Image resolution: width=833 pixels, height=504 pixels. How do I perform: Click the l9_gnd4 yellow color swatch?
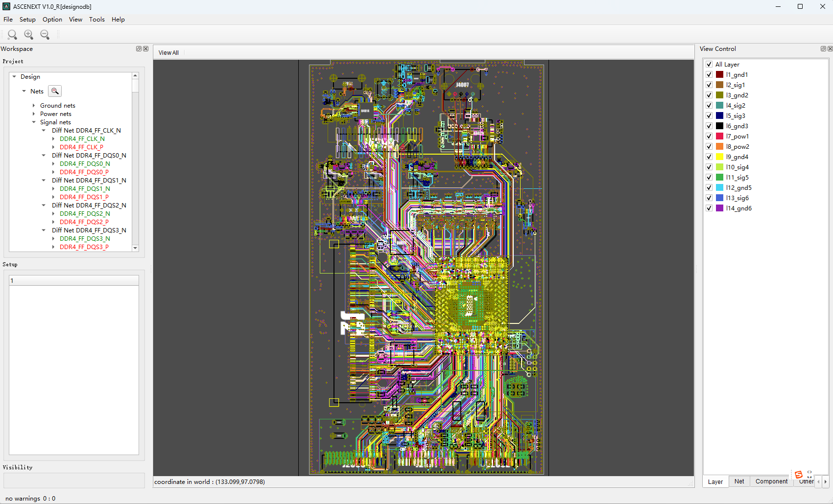[719, 157]
